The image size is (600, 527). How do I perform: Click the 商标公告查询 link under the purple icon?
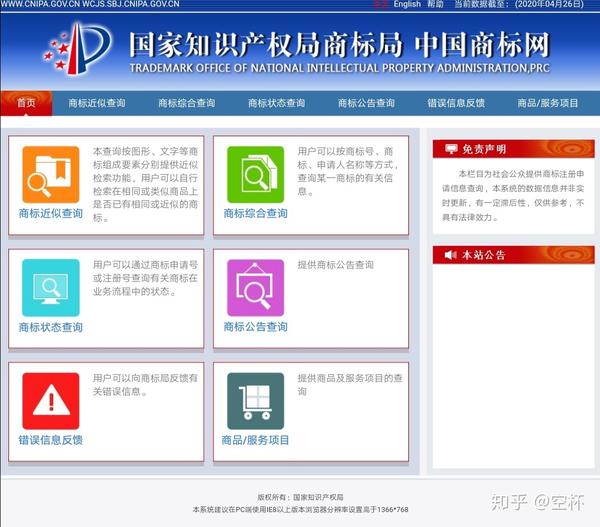256,327
